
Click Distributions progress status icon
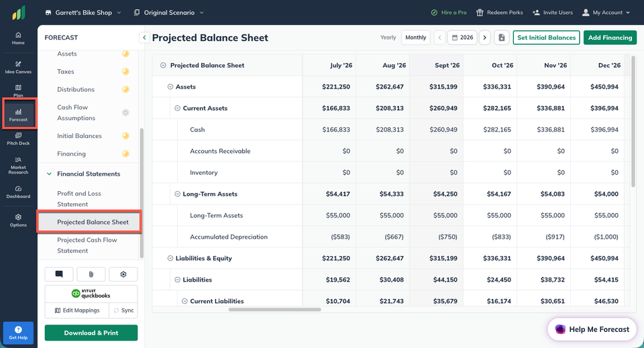tap(125, 89)
